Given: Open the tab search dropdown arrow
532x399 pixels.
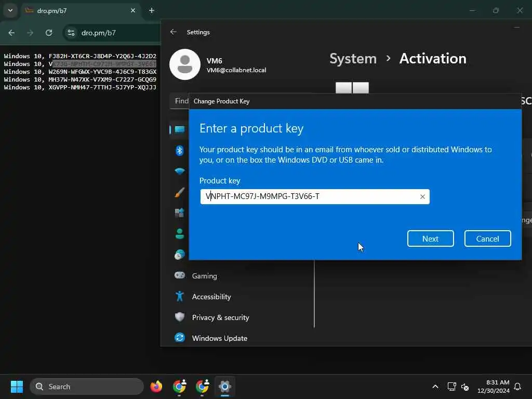Looking at the screenshot, I should [10, 10].
